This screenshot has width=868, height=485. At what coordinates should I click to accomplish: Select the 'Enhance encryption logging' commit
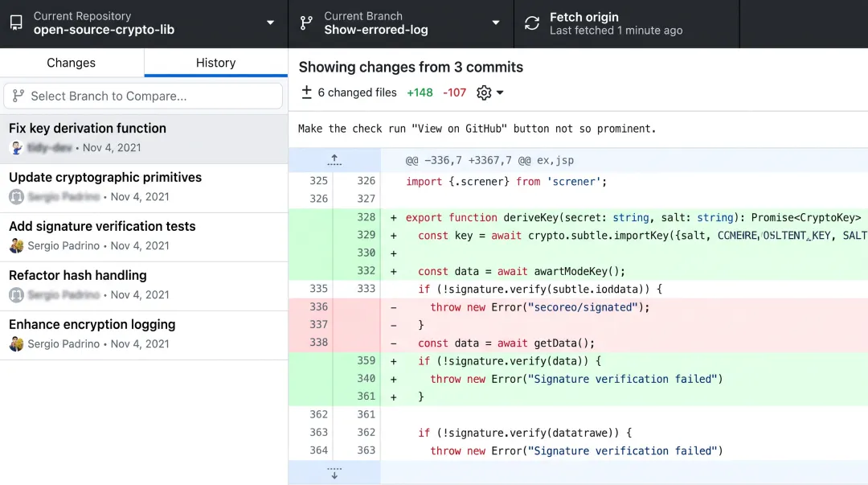144,335
